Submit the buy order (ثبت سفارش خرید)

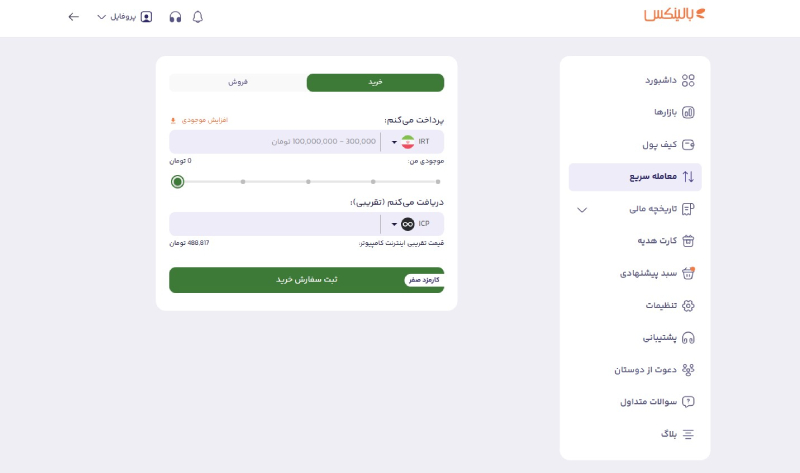[306, 280]
